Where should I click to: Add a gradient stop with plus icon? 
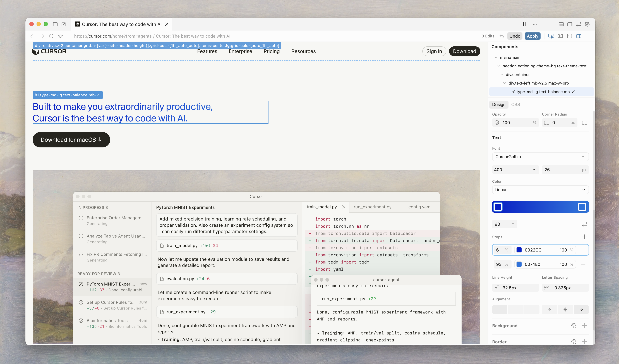[x=585, y=237]
